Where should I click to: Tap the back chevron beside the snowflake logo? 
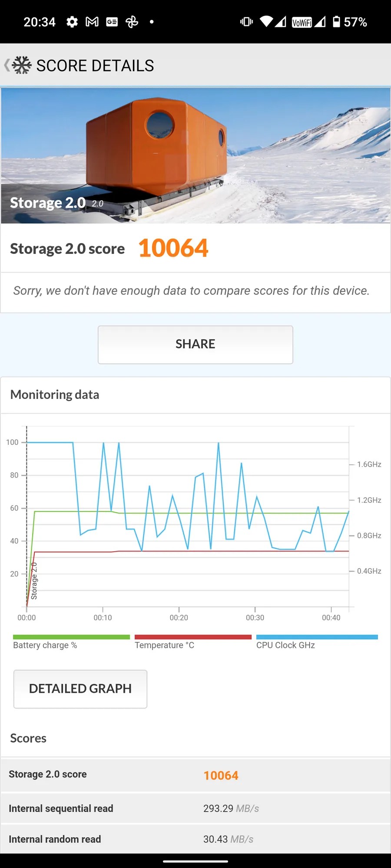click(x=7, y=65)
